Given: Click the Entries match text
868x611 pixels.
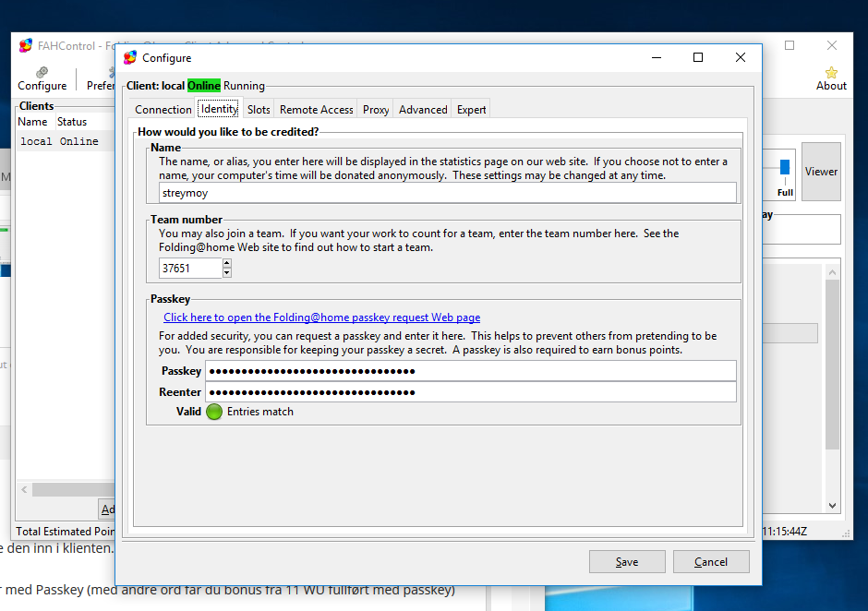Looking at the screenshot, I should tap(260, 412).
